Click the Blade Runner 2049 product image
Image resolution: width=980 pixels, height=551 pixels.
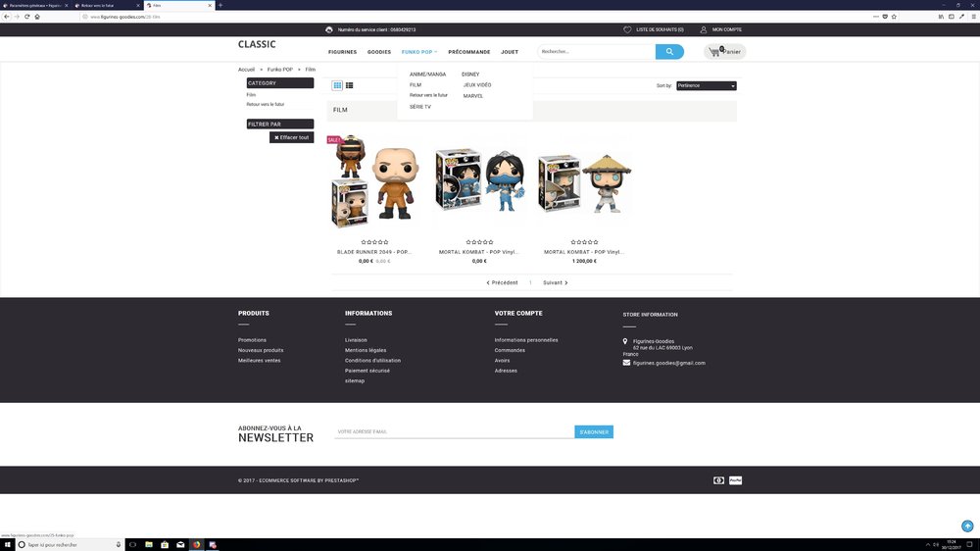pyautogui.click(x=374, y=181)
